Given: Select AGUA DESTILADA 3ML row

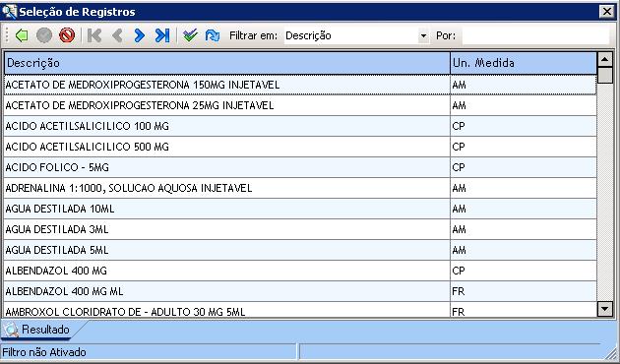Looking at the screenshot, I should 300,229.
